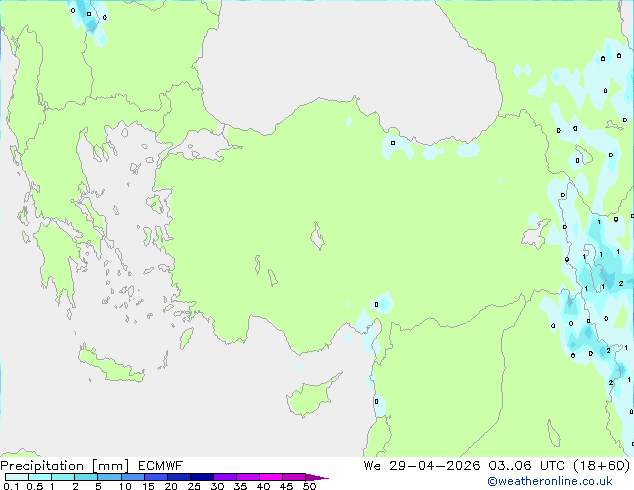Screen dimensions: 634x490
Task: Pick the 25–30 mm navy legend swatch
Action: pyautogui.click(x=202, y=477)
